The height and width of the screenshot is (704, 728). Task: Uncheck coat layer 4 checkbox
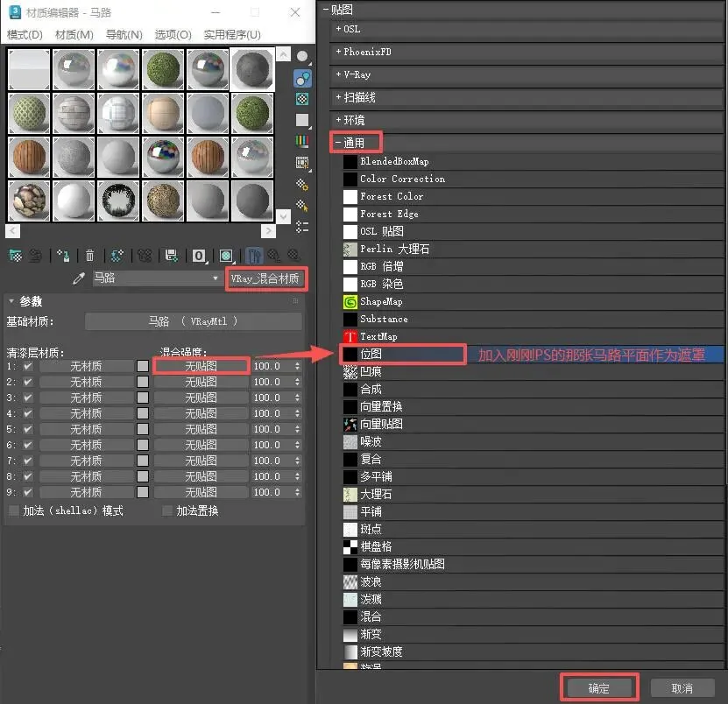pyautogui.click(x=28, y=413)
